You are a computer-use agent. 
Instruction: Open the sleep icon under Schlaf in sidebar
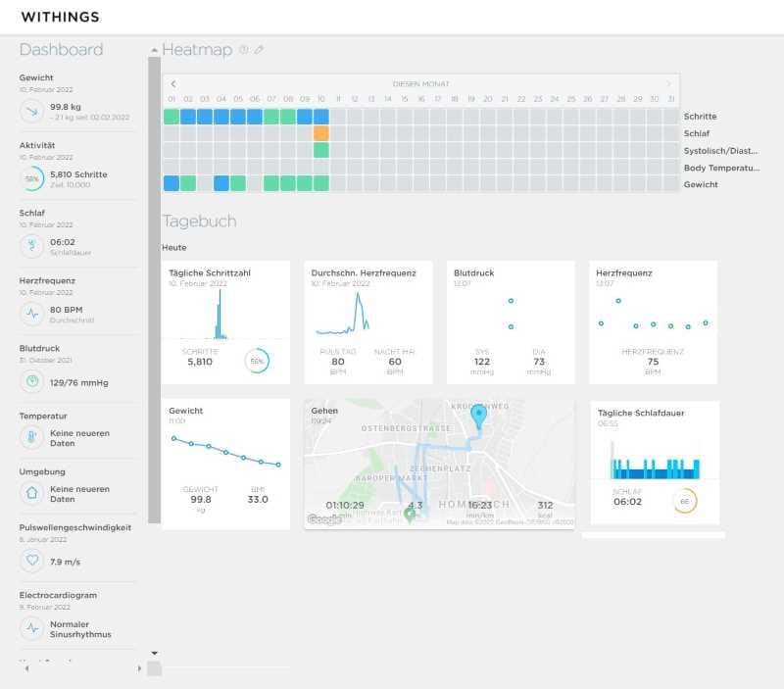point(32,246)
